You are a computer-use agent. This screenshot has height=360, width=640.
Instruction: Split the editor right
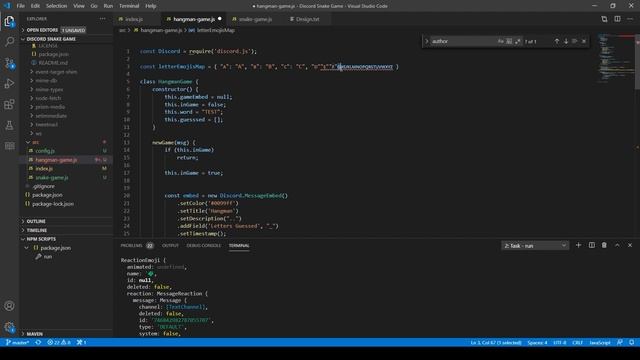[x=617, y=19]
